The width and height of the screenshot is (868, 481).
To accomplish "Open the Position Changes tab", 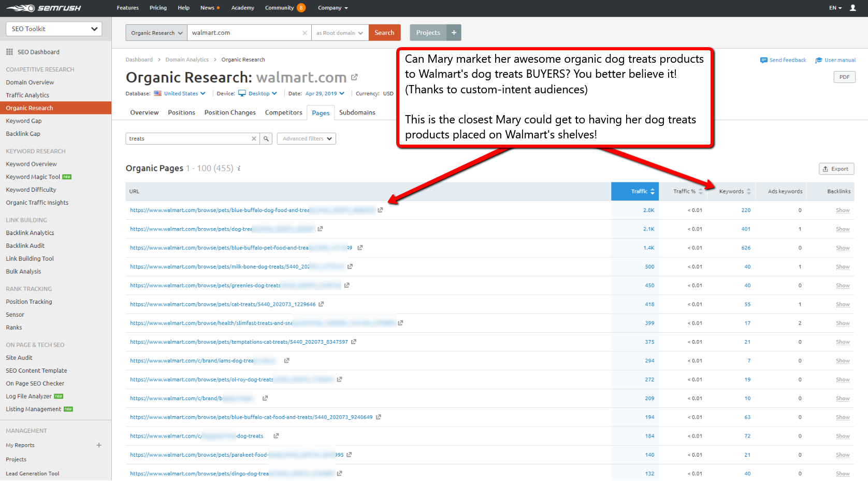I will (230, 112).
